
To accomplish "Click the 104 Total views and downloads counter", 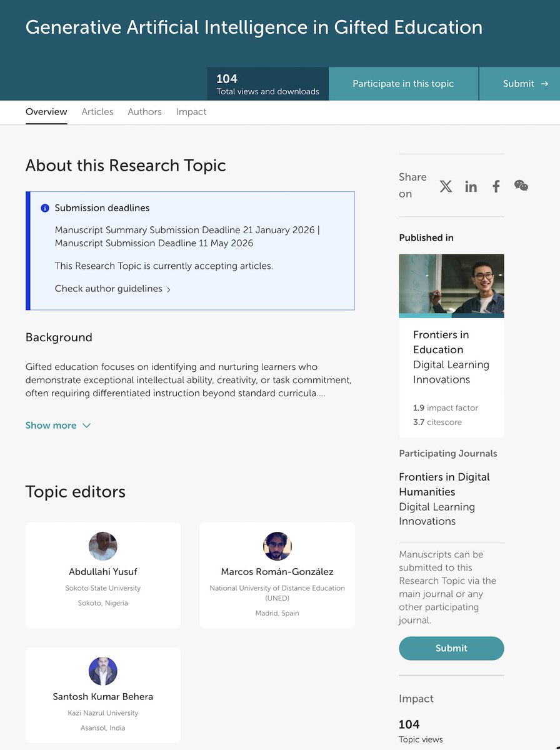I will (x=267, y=83).
